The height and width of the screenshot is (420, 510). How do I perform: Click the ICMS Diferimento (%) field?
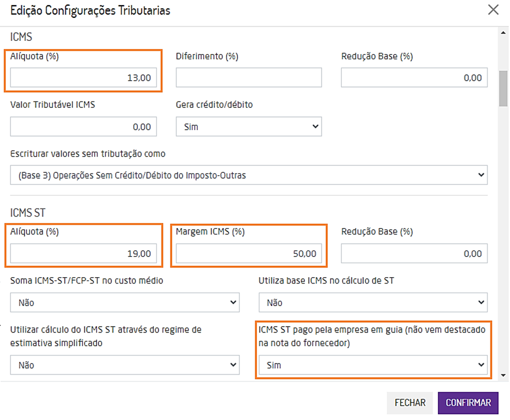coord(248,78)
